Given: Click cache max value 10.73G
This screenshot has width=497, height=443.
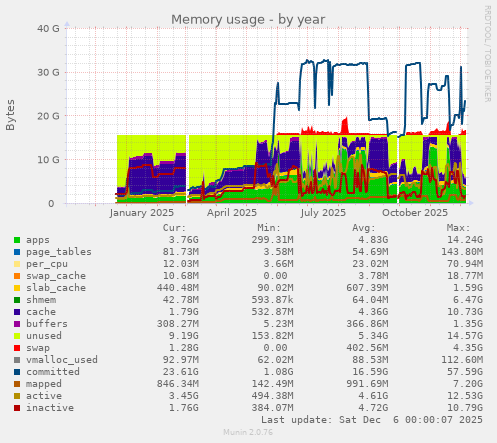Looking at the screenshot, I should pos(465,312).
